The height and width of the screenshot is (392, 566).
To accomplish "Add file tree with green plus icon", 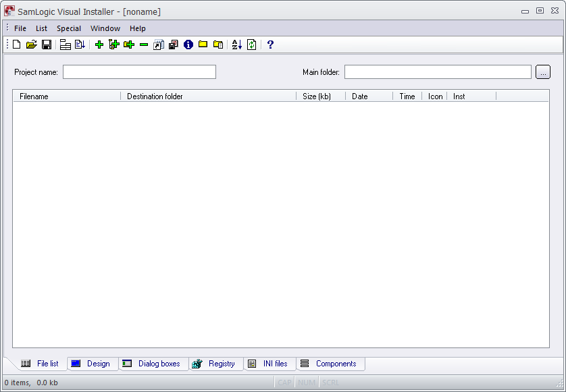I will [114, 45].
